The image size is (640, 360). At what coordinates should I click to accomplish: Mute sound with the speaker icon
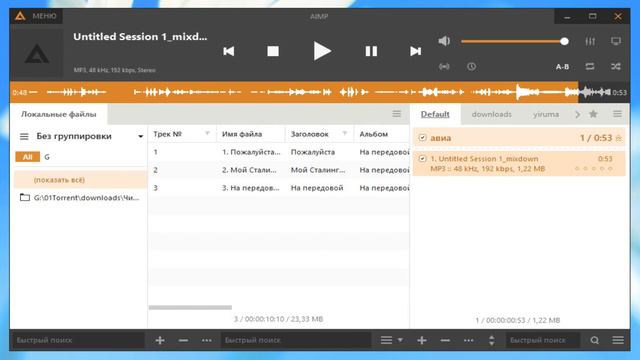[x=444, y=41]
